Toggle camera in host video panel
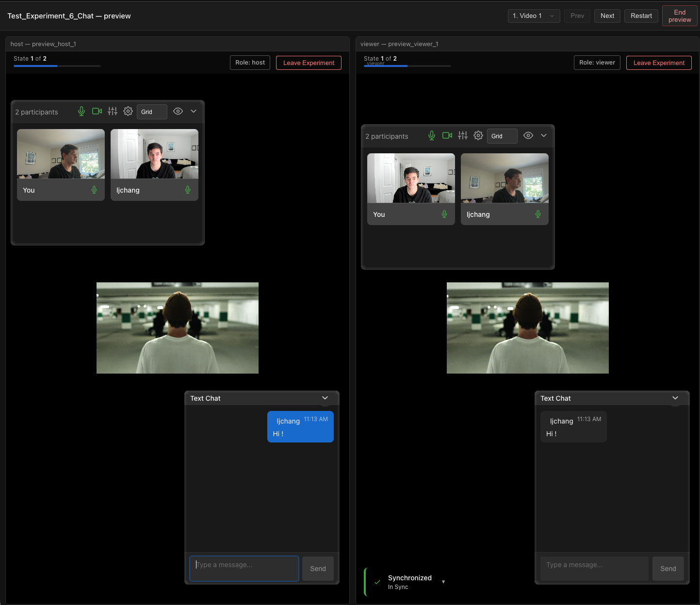 coord(97,111)
